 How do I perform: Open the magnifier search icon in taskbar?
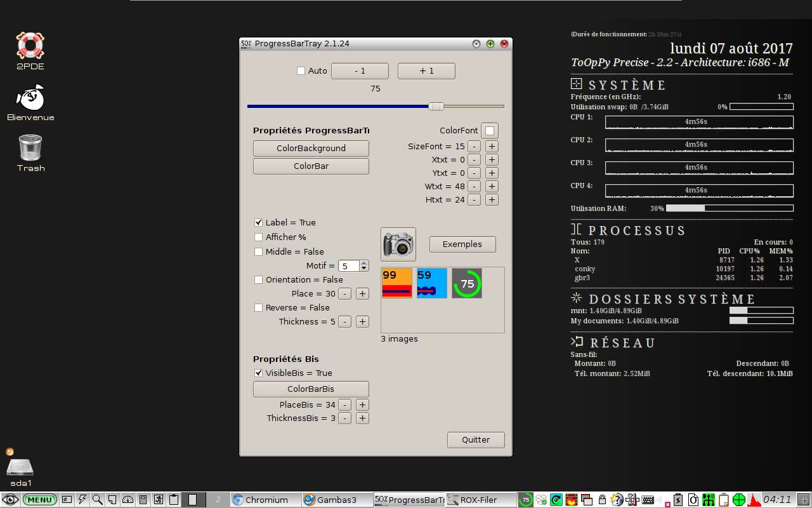(97, 500)
